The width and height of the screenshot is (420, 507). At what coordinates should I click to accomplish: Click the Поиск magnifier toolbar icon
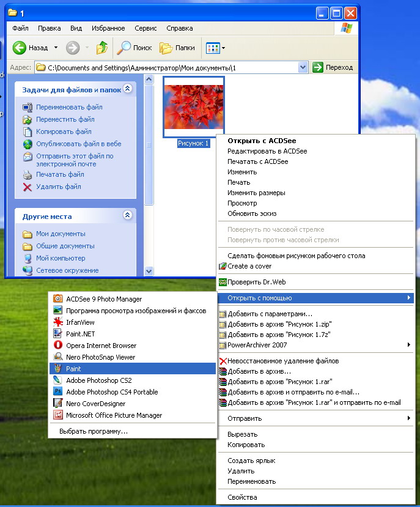(124, 48)
